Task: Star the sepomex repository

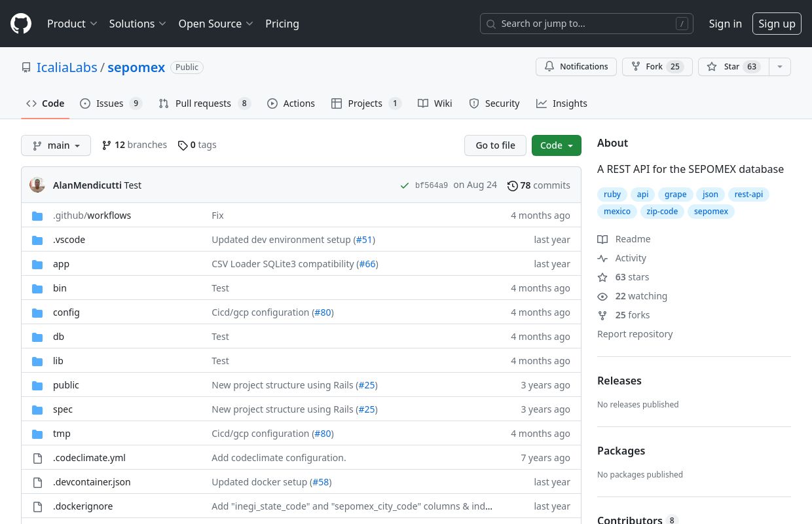Action: 733,67
